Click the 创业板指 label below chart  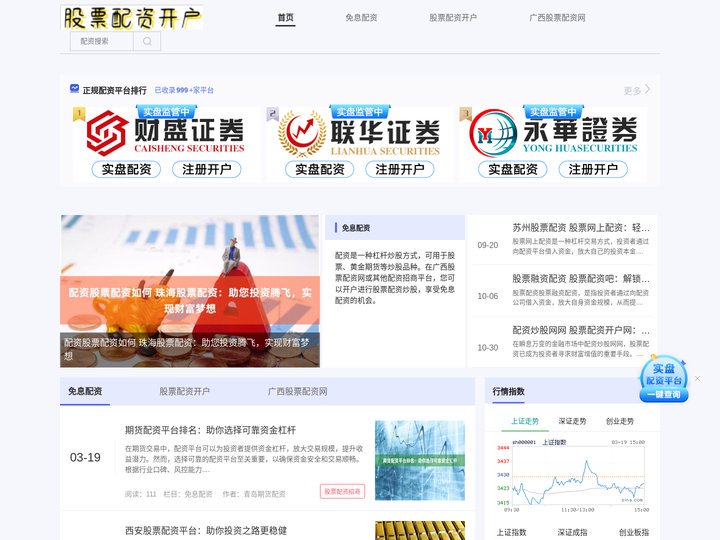coord(634,533)
